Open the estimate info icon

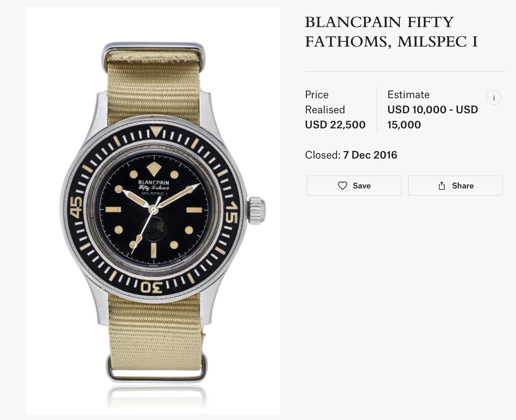[494, 98]
